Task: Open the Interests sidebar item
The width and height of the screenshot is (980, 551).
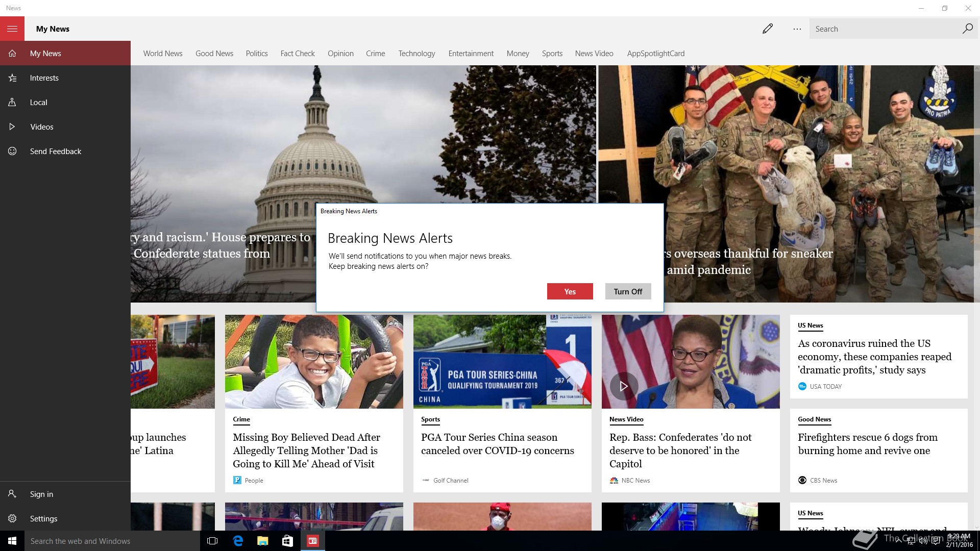Action: point(65,78)
